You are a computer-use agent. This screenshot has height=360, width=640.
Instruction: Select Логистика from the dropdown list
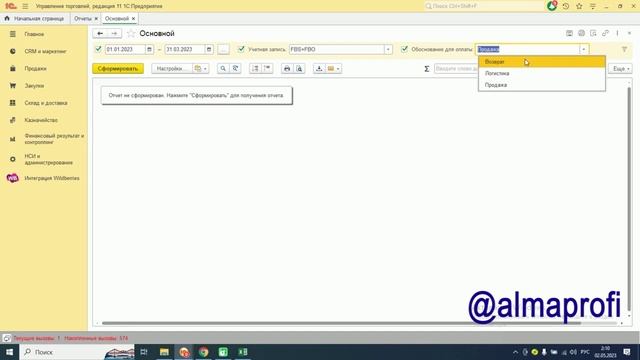(542, 73)
